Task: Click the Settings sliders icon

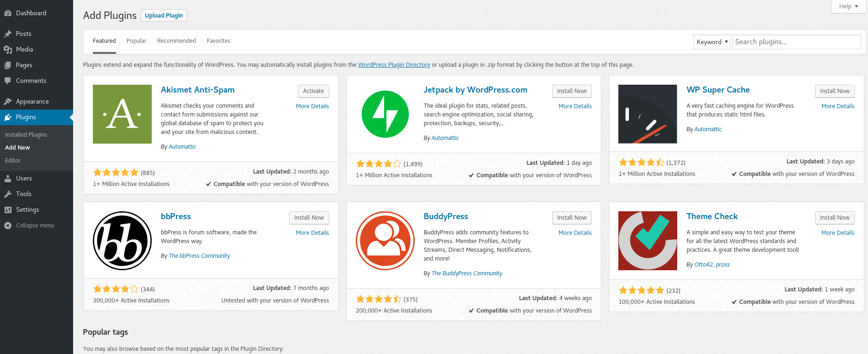Action: point(8,209)
